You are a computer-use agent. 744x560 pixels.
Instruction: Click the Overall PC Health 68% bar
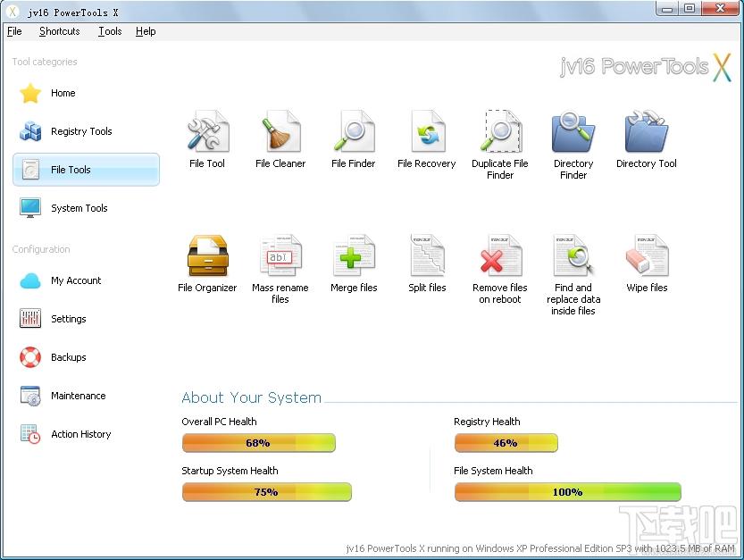(x=259, y=443)
